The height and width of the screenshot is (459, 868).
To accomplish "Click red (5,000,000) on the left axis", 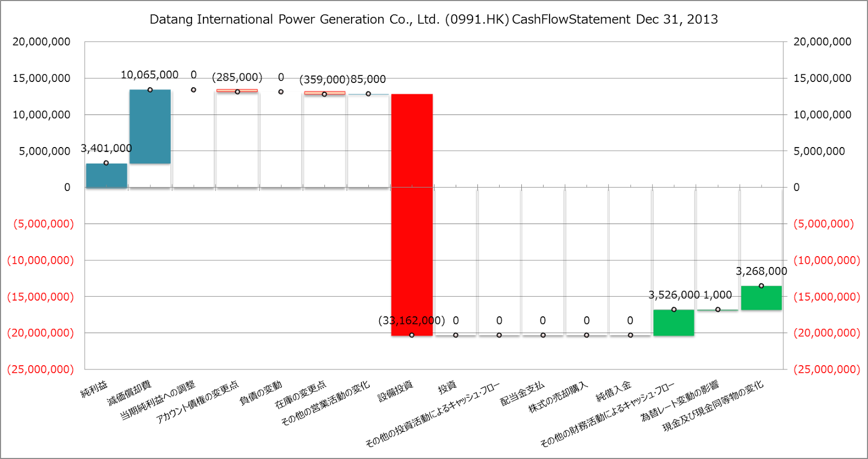I will click(x=43, y=224).
